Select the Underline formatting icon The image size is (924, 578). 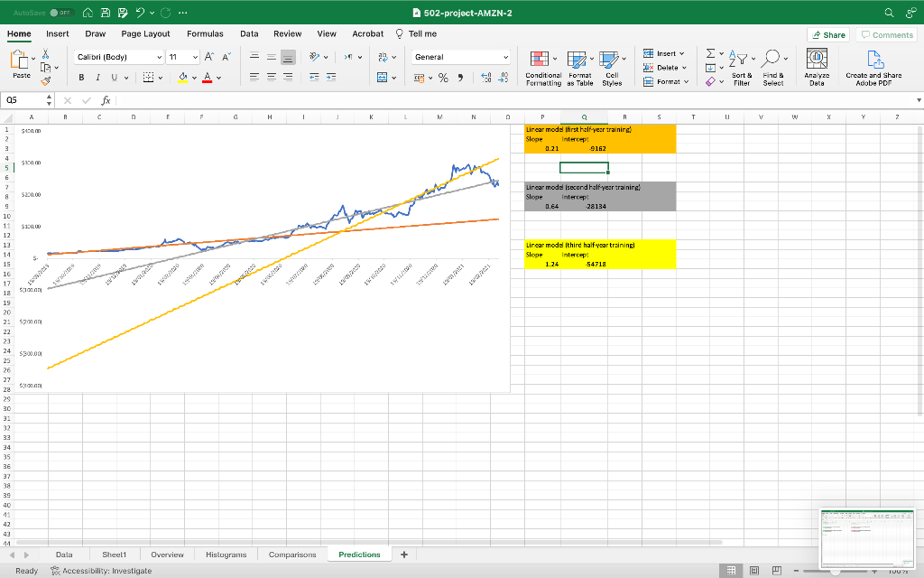point(115,77)
